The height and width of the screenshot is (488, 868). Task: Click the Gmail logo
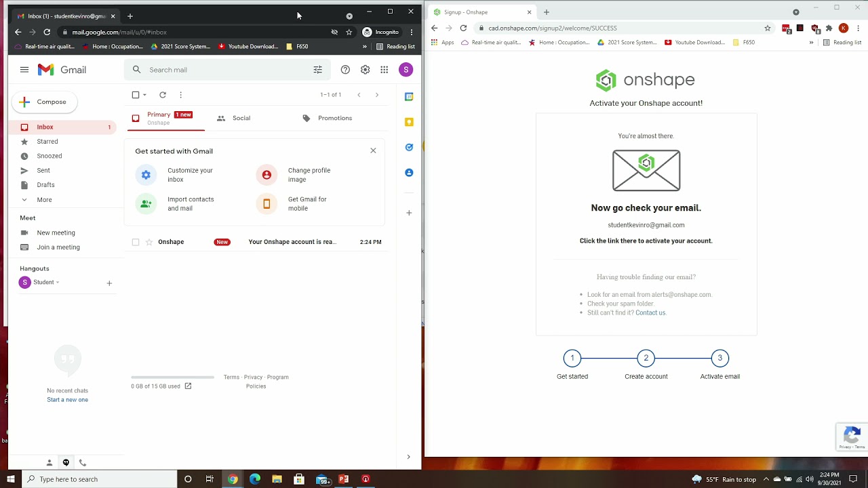coord(62,70)
